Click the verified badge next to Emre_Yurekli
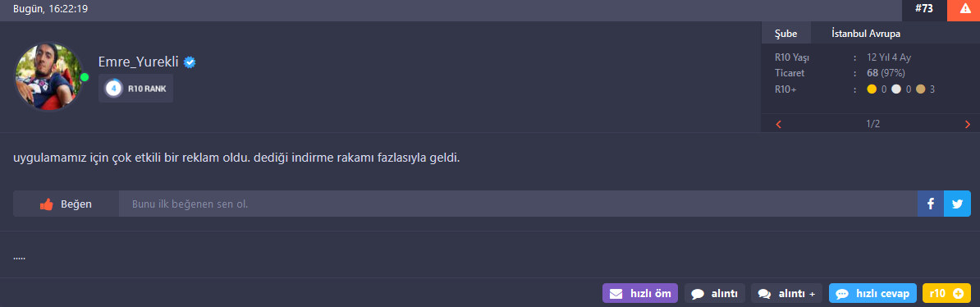The width and height of the screenshot is (980, 307). click(190, 62)
